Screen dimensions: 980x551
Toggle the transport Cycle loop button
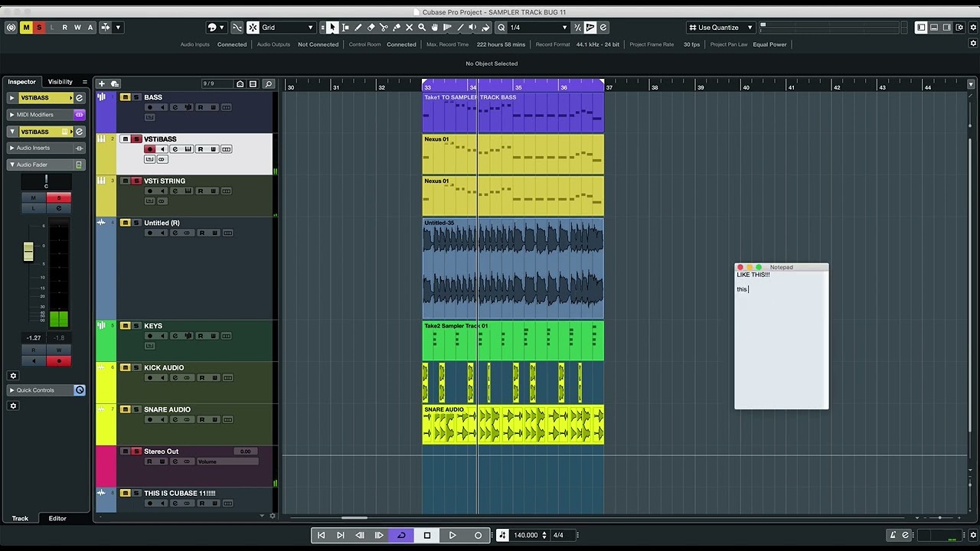click(x=401, y=535)
